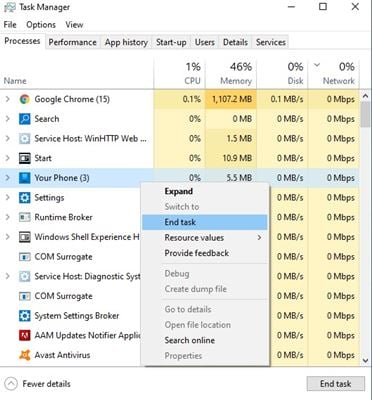Expand the Settings process chevron

click(x=8, y=197)
